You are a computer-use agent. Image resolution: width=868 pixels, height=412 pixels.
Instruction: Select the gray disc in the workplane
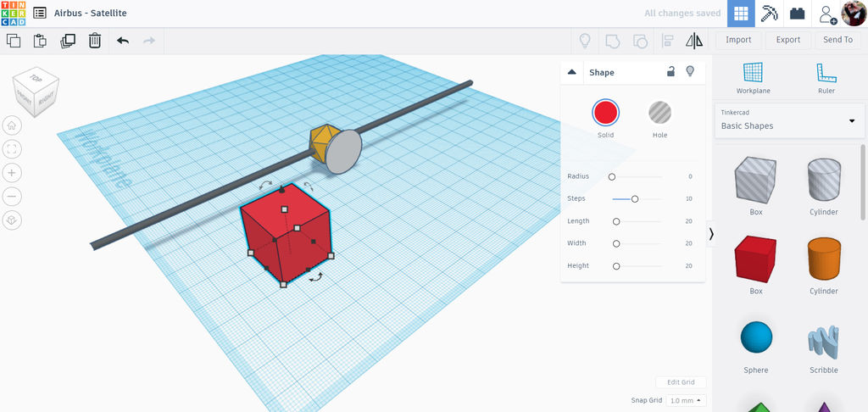343,151
